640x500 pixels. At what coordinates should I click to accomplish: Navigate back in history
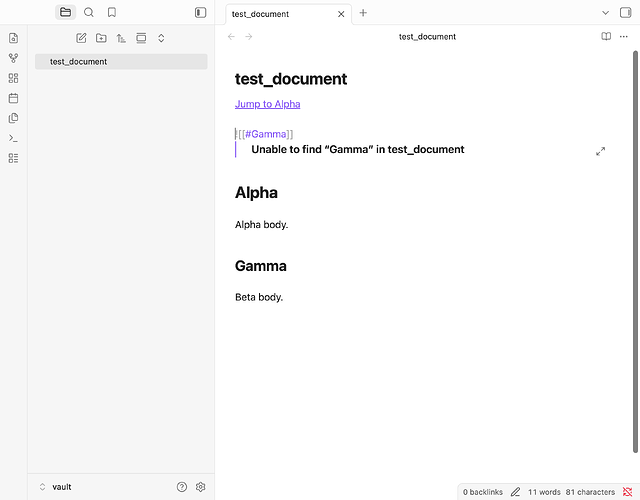231,37
